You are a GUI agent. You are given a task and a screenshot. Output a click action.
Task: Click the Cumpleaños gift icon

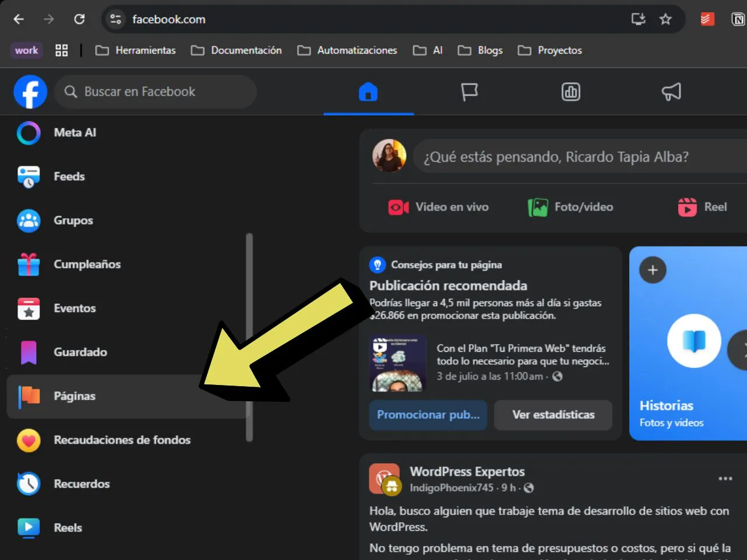pos(29,264)
